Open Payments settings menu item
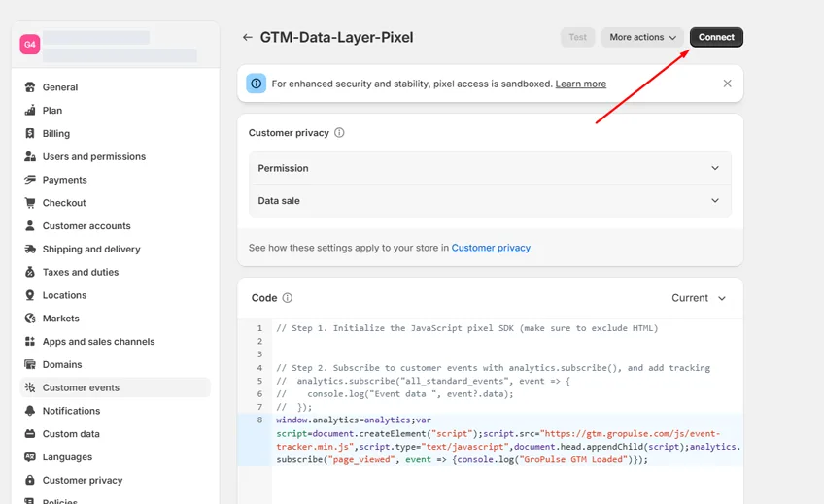Image resolution: width=824 pixels, height=504 pixels. tap(115, 180)
